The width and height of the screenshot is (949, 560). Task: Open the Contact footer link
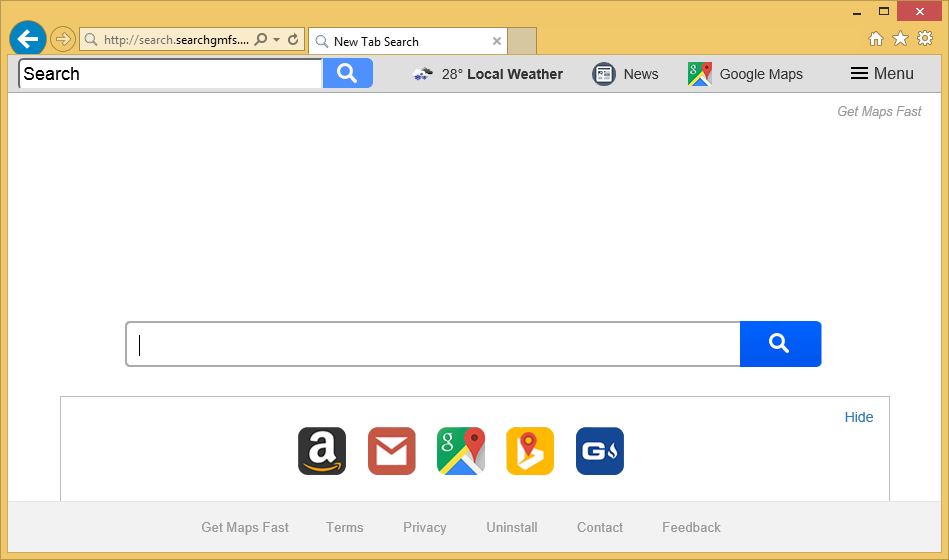pyautogui.click(x=600, y=527)
